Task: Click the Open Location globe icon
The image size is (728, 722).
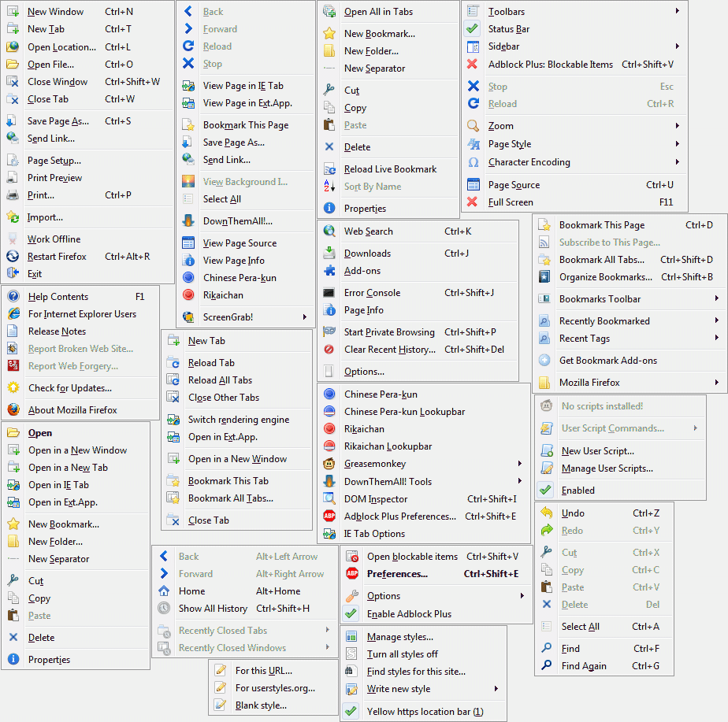Action: tap(13, 47)
